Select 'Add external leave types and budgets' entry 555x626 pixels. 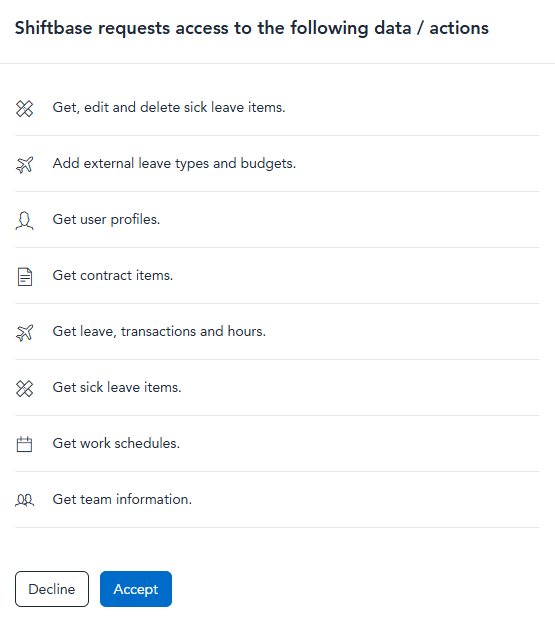[x=174, y=164]
